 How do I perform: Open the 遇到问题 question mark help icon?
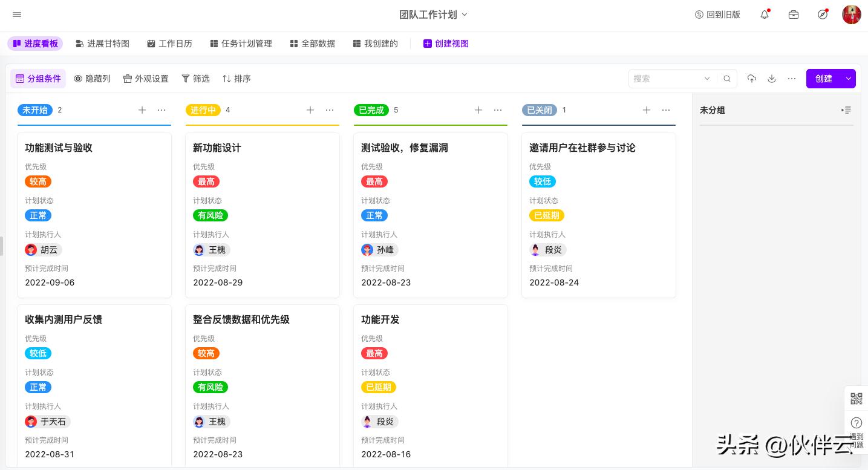coord(857,423)
